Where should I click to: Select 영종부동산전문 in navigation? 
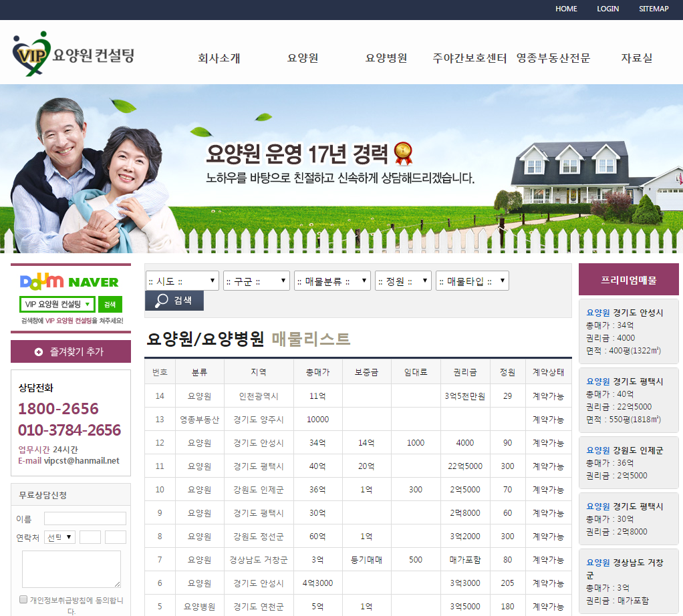(x=553, y=58)
